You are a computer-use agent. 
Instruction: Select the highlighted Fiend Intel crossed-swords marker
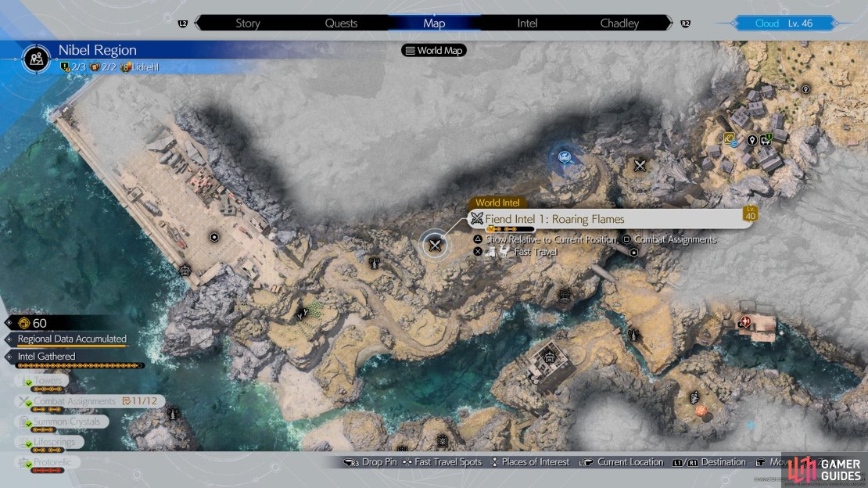tap(435, 245)
